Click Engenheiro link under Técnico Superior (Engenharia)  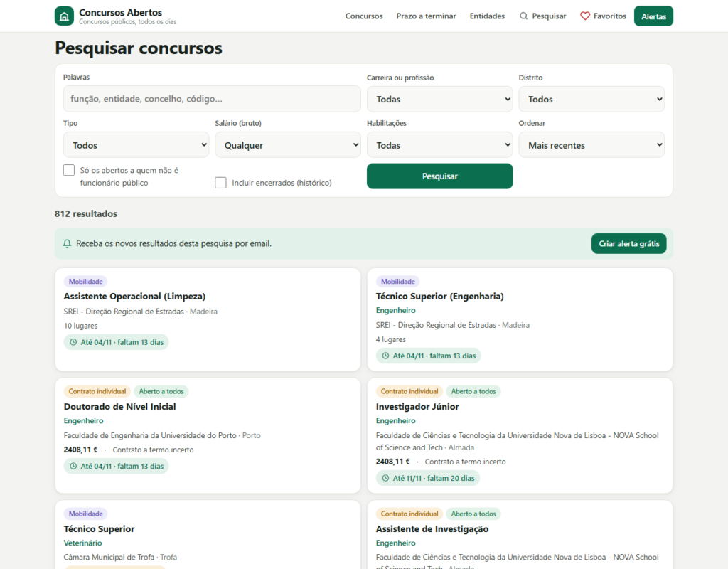coord(395,310)
